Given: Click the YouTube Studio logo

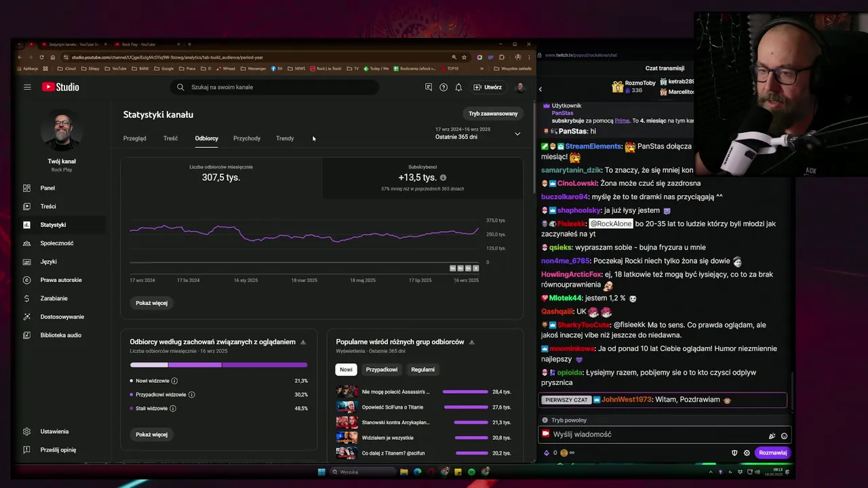Looking at the screenshot, I should pyautogui.click(x=60, y=87).
